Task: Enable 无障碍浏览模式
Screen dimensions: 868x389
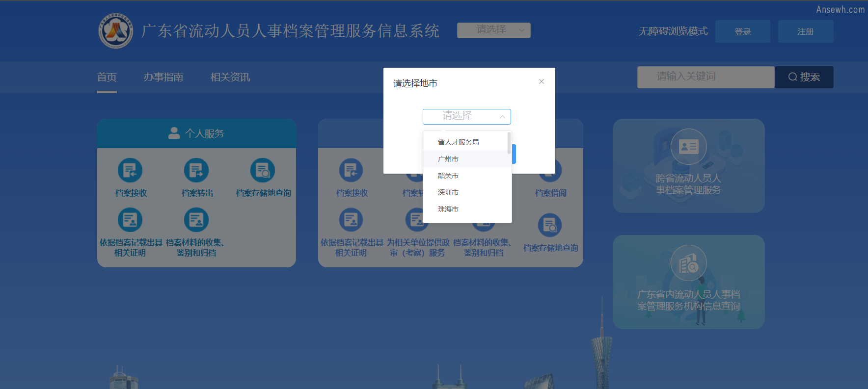Action: tap(673, 31)
